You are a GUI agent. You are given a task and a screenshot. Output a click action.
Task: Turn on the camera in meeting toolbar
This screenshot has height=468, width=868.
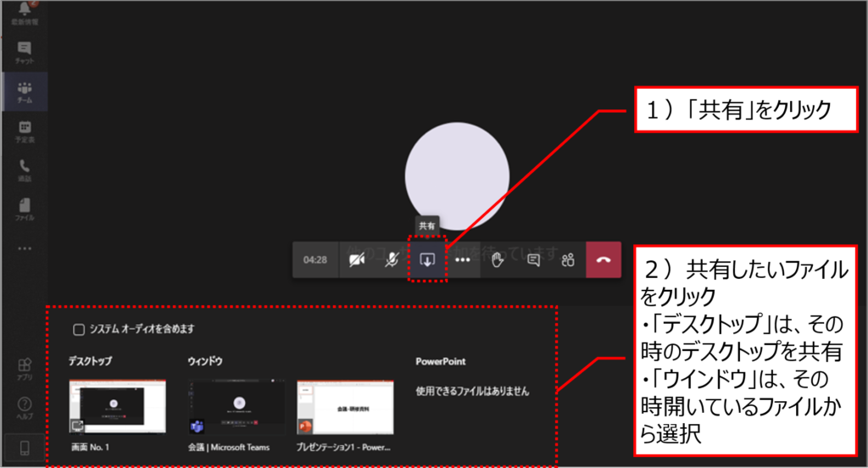pyautogui.click(x=357, y=259)
